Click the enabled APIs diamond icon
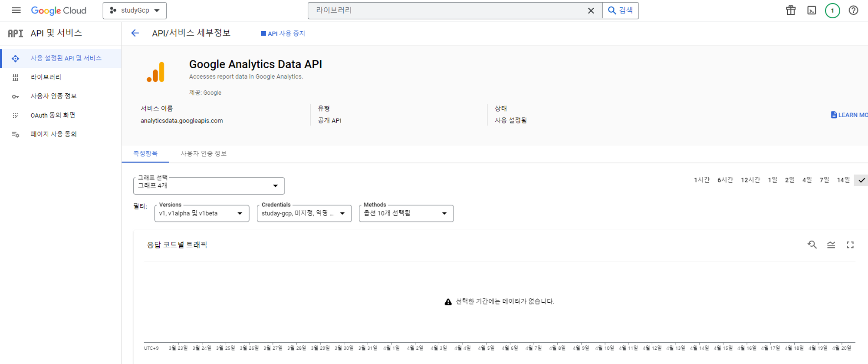 tap(16, 58)
